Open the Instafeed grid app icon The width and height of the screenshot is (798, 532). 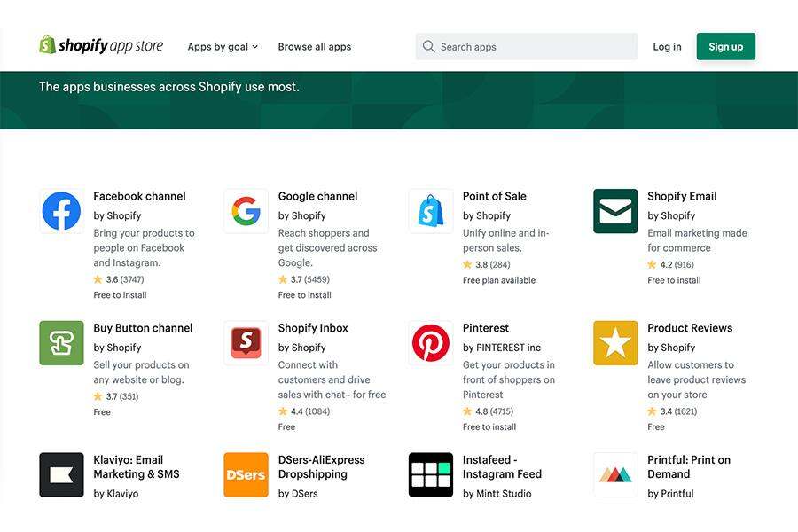[x=431, y=474]
